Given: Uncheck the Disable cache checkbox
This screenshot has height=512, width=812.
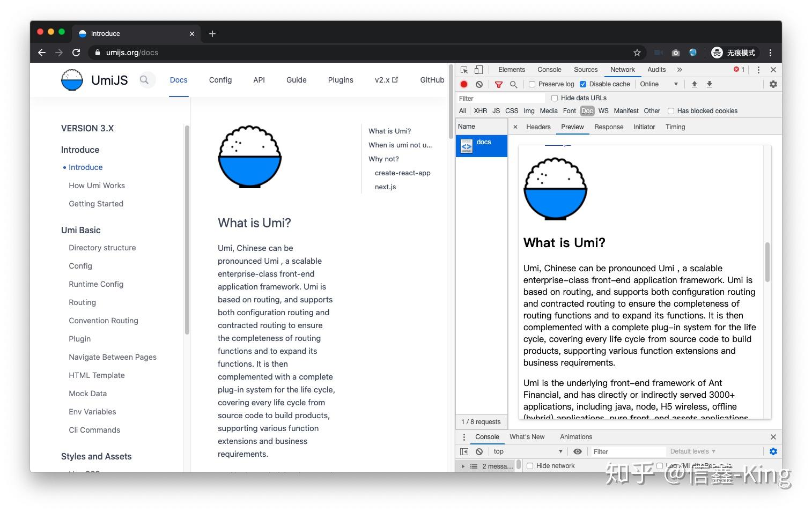Looking at the screenshot, I should pos(583,84).
